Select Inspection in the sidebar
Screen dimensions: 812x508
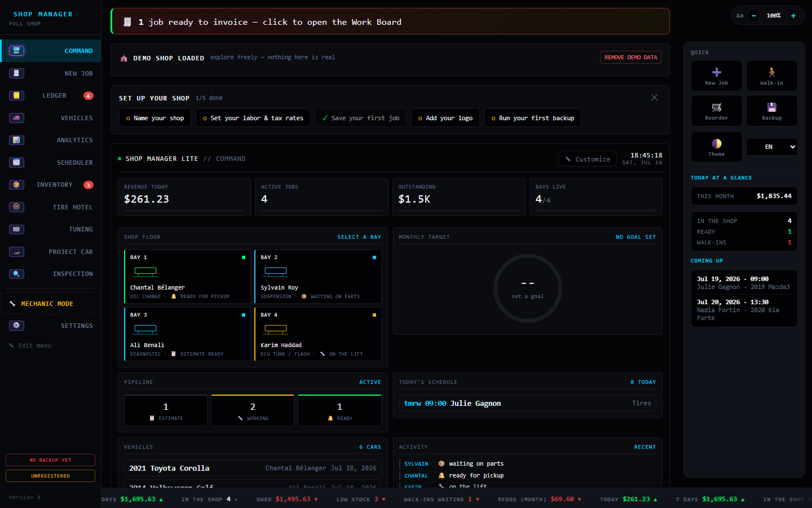tap(51, 274)
